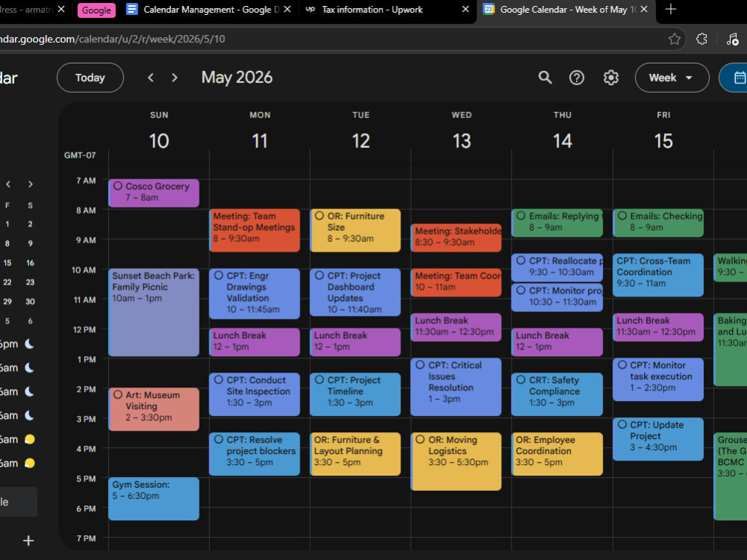This screenshot has height=560, width=747.
Task: Close the Tax information Upwork tab
Action: point(465,9)
